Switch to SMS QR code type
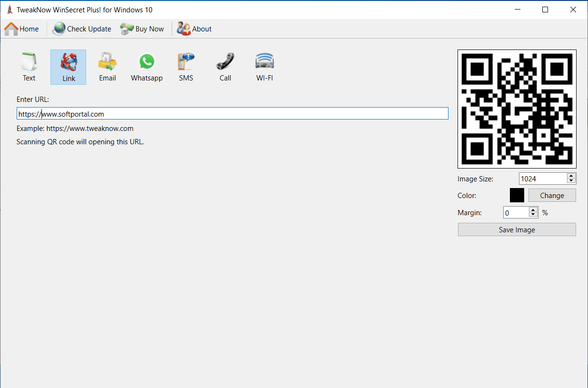Viewport: 588px width, 388px height. [186, 67]
